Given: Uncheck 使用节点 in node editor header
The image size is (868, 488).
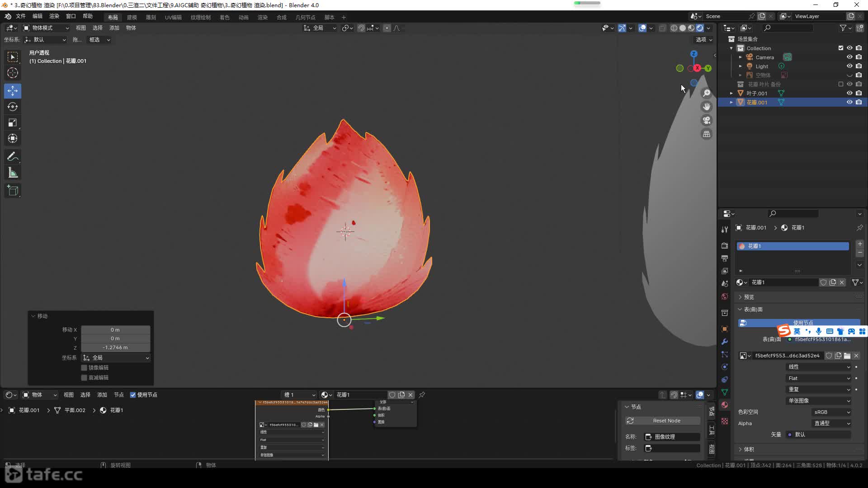Looking at the screenshot, I should tap(133, 395).
